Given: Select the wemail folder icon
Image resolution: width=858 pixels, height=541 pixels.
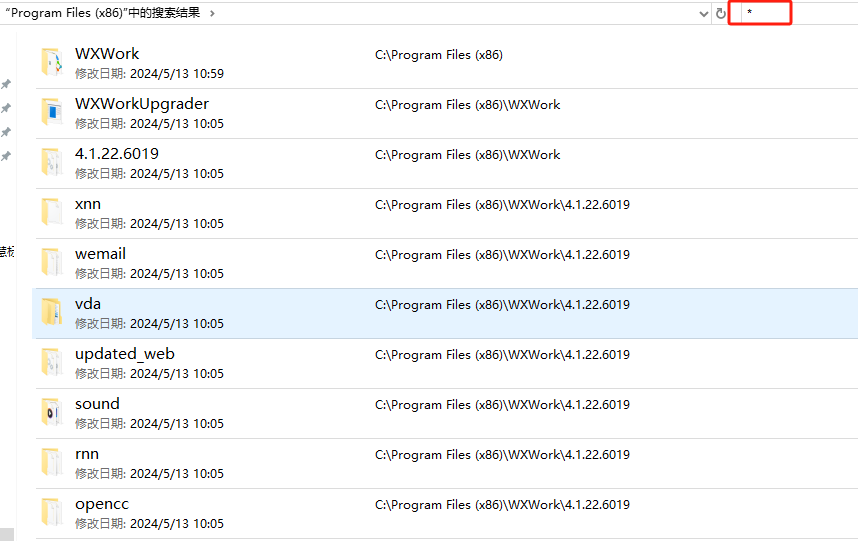Looking at the screenshot, I should point(52,262).
